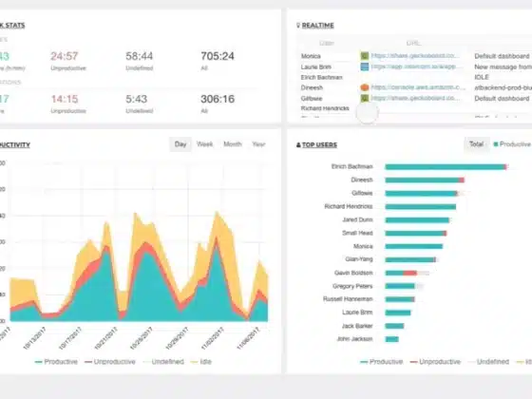Click the 11/02/2017 date label on chart
This screenshot has width=532, height=399.
coord(213,338)
